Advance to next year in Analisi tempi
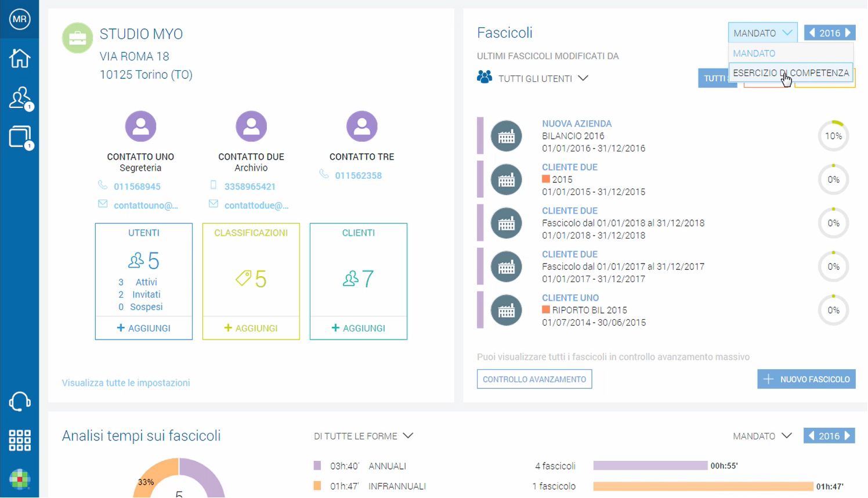 pos(848,436)
